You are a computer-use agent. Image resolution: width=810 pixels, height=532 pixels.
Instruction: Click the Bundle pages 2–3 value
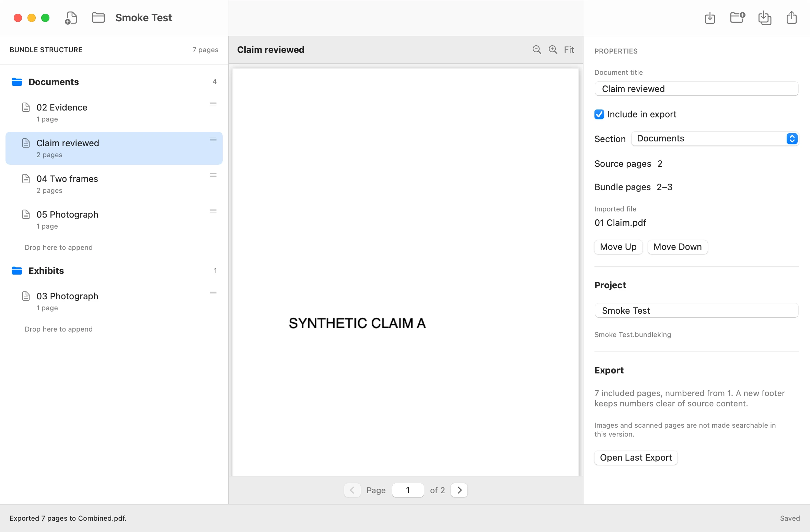click(664, 187)
